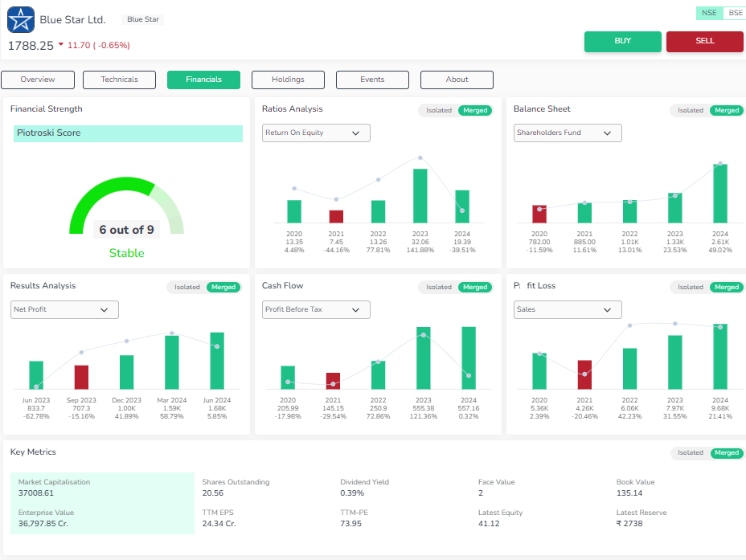Select the Financials tab
746x560 pixels.
pos(203,80)
